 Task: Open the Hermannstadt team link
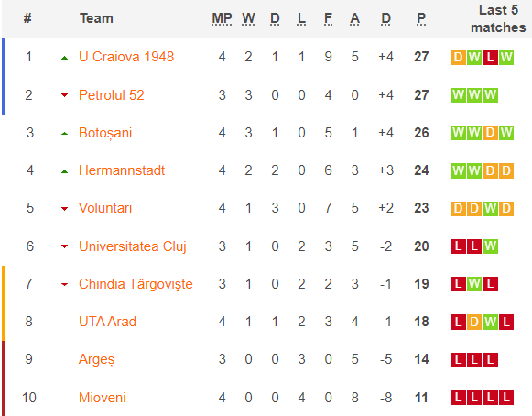[122, 170]
